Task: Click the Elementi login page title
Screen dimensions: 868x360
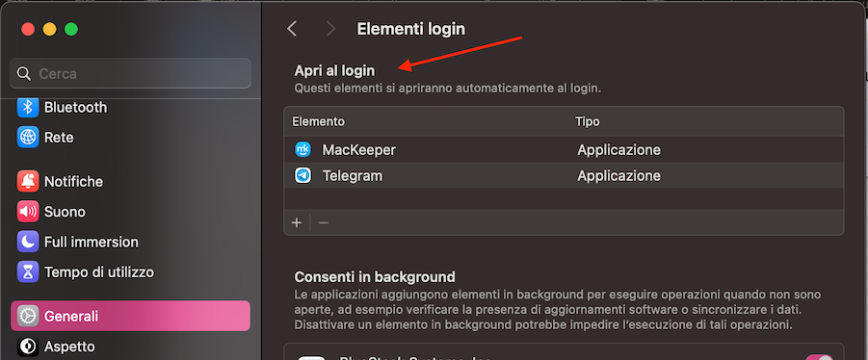Action: point(410,29)
